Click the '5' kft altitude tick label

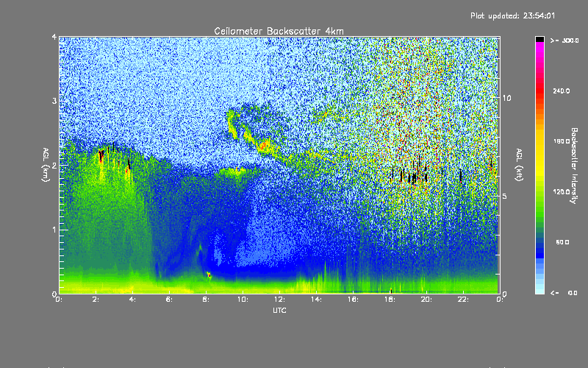(x=504, y=196)
